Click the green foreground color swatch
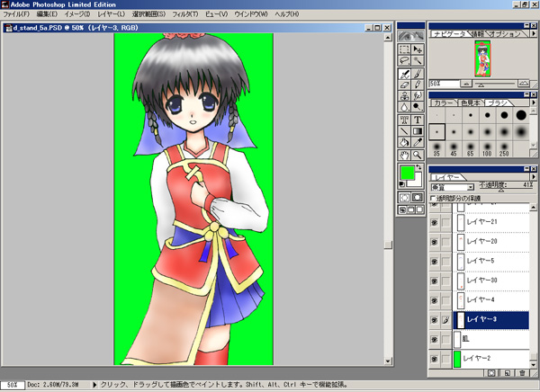 [407, 173]
